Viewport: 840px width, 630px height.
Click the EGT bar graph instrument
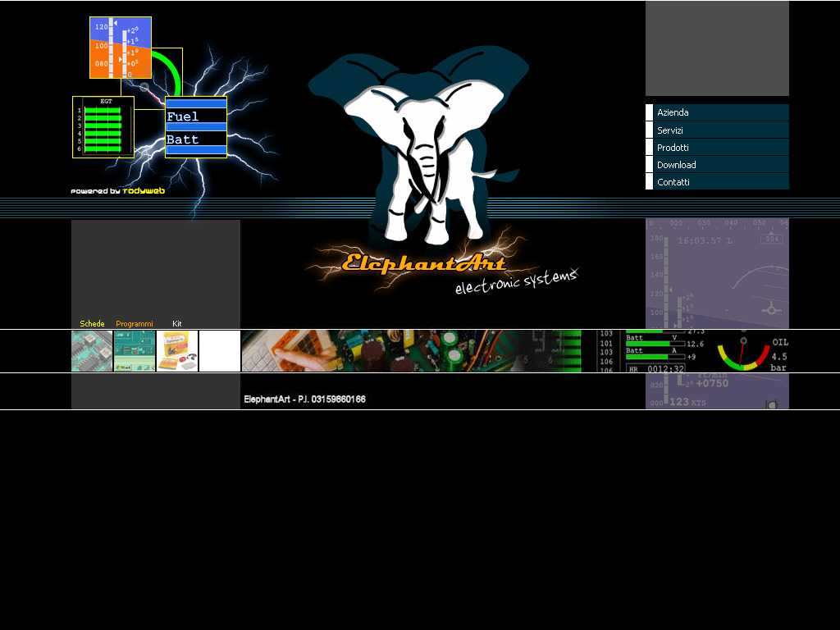click(x=103, y=127)
